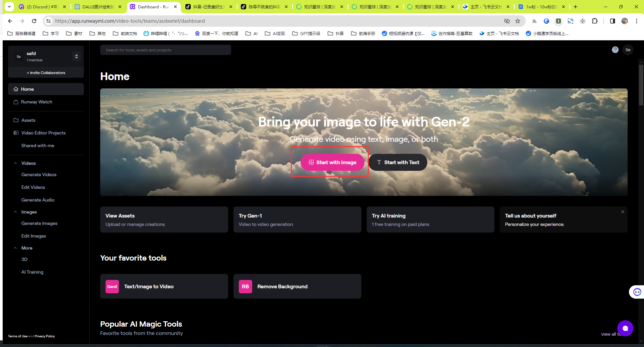Open the Chrome three-dot menu
The width and height of the screenshot is (644, 347).
click(637, 21)
